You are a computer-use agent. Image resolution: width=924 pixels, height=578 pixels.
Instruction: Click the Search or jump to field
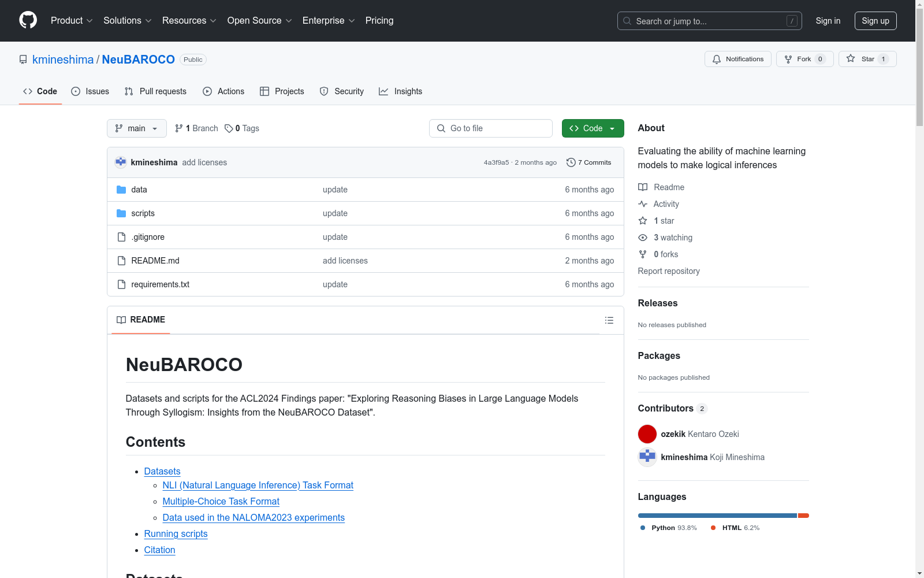click(x=710, y=21)
